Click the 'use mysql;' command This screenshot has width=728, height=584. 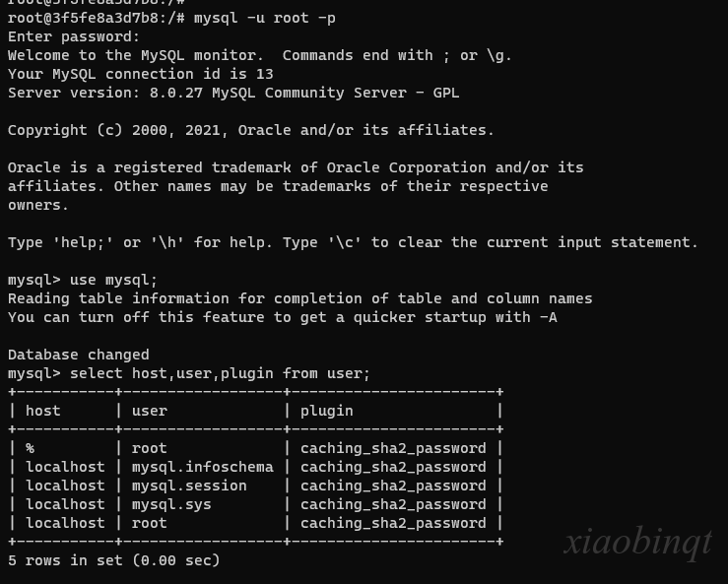(x=113, y=280)
